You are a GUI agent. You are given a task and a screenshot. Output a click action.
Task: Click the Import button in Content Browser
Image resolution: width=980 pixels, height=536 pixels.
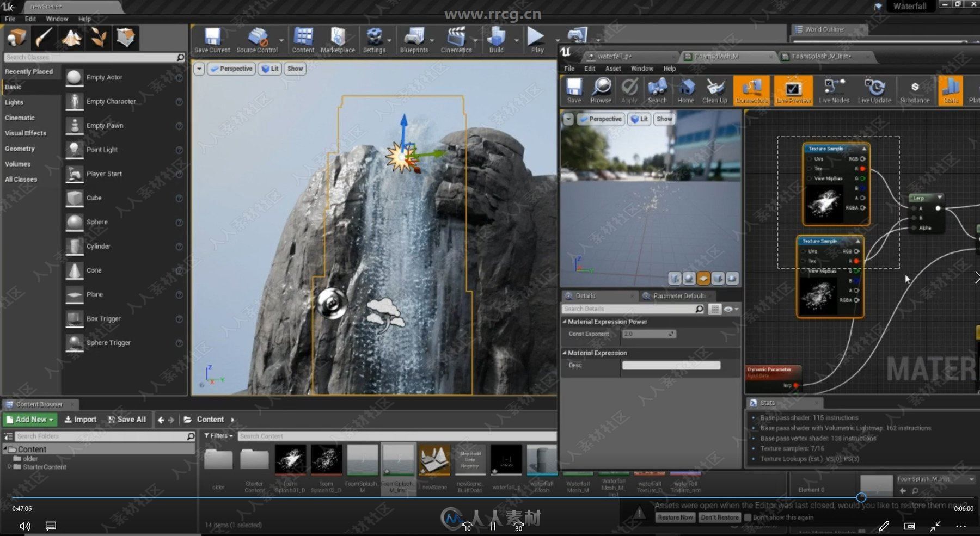click(81, 420)
